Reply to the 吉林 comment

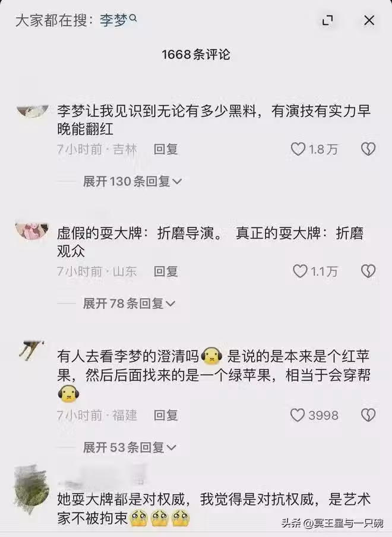click(x=166, y=149)
